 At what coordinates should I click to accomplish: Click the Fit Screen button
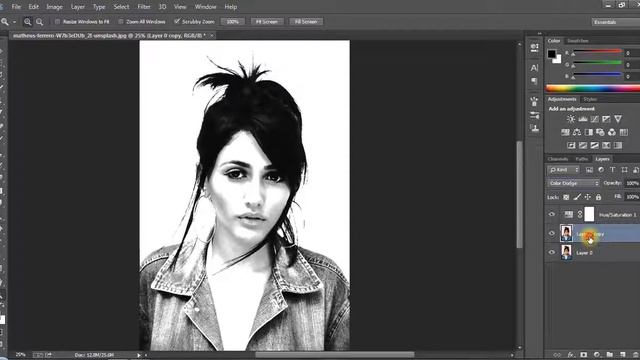coord(267,22)
